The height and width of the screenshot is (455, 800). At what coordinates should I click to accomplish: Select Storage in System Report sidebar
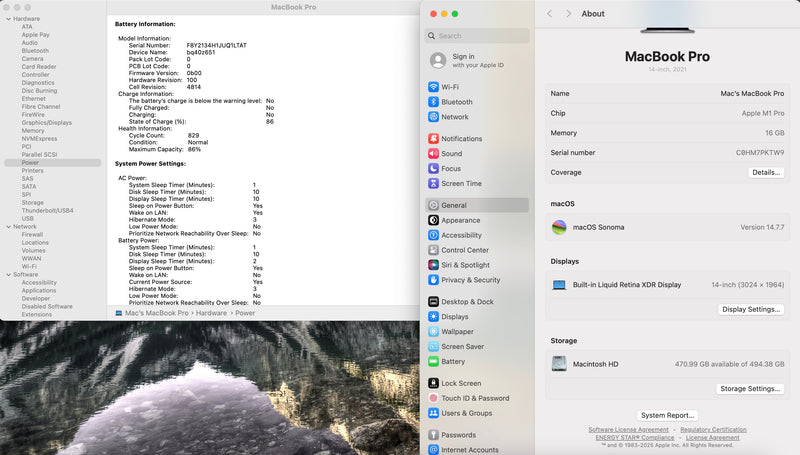[x=33, y=203]
